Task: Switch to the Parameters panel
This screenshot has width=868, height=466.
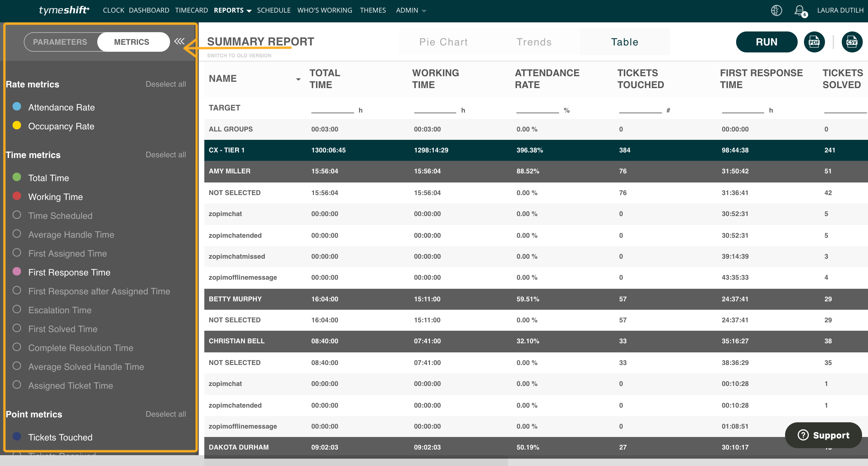Action: [x=60, y=42]
